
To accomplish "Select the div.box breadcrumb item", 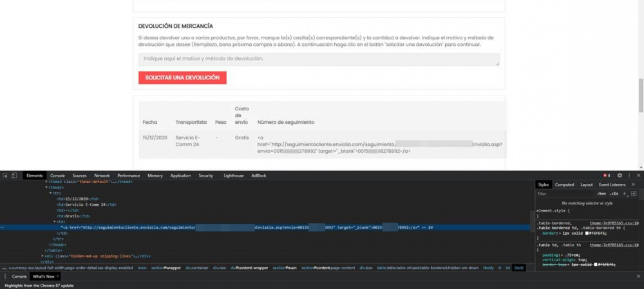I will [x=366, y=268].
